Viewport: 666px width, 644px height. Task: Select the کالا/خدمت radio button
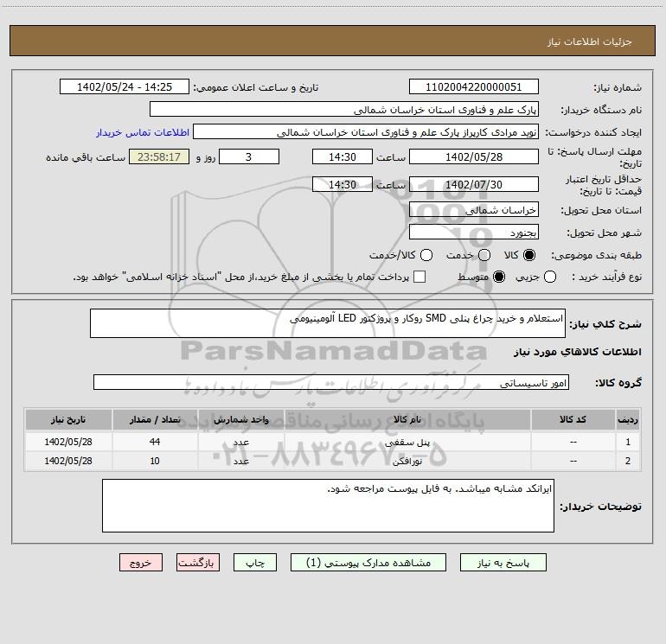[x=426, y=255]
